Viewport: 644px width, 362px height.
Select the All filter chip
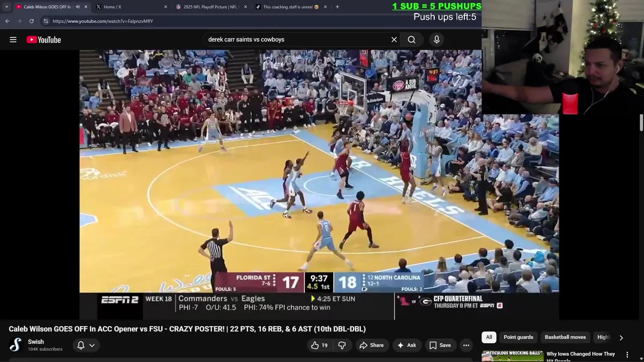pos(489,337)
